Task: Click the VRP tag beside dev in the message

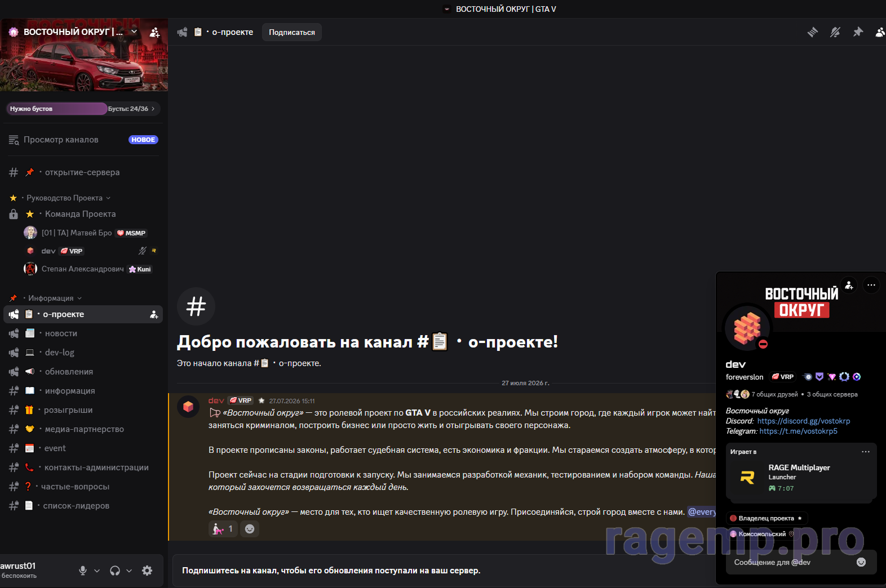Action: [241, 400]
